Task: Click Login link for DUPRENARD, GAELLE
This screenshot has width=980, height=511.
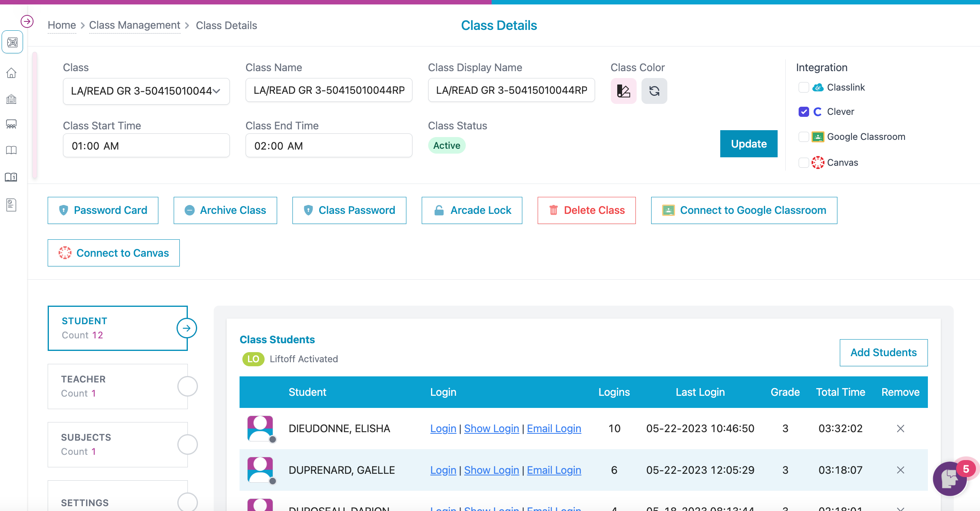Action: (x=443, y=470)
